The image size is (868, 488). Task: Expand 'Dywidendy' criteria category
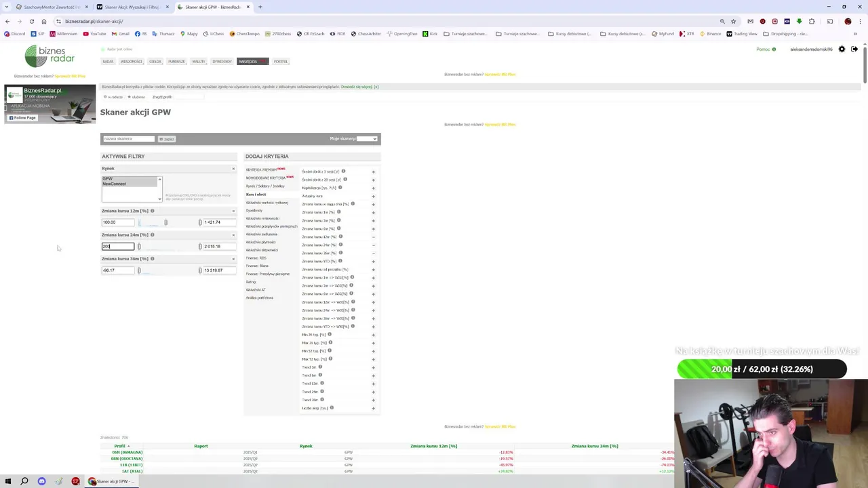click(254, 210)
